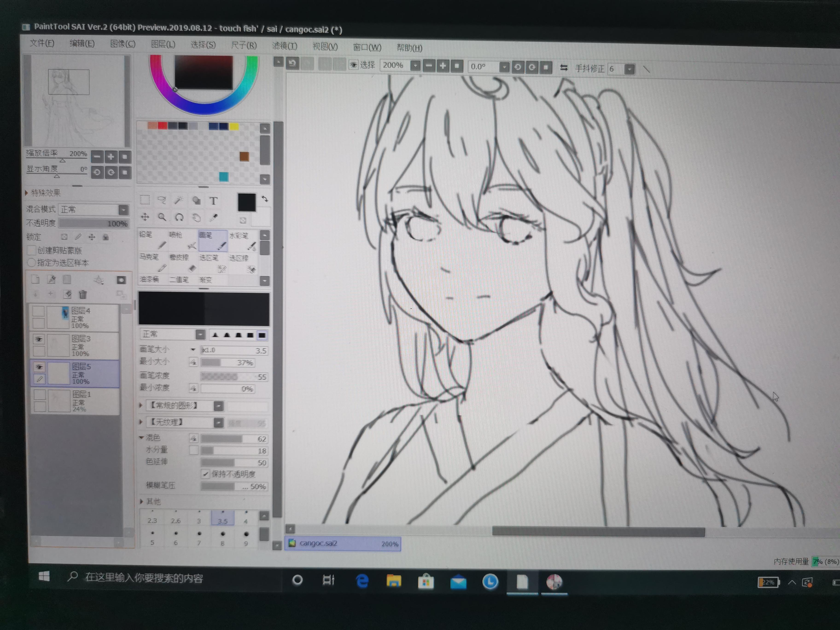840x630 pixels.
Task: Open 视图(V) menu
Action: [325, 46]
